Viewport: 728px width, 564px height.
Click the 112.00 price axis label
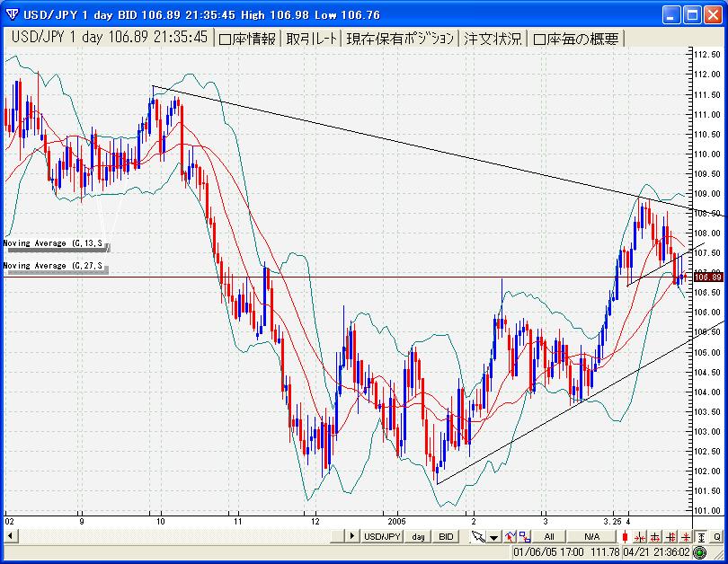(x=707, y=75)
